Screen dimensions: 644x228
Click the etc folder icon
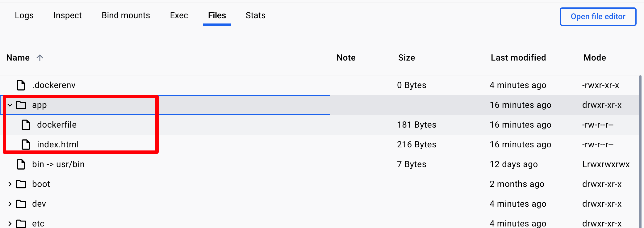point(21,223)
